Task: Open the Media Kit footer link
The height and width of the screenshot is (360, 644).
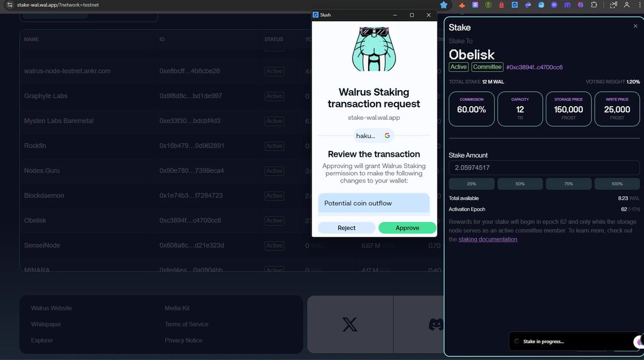Action: (x=177, y=308)
